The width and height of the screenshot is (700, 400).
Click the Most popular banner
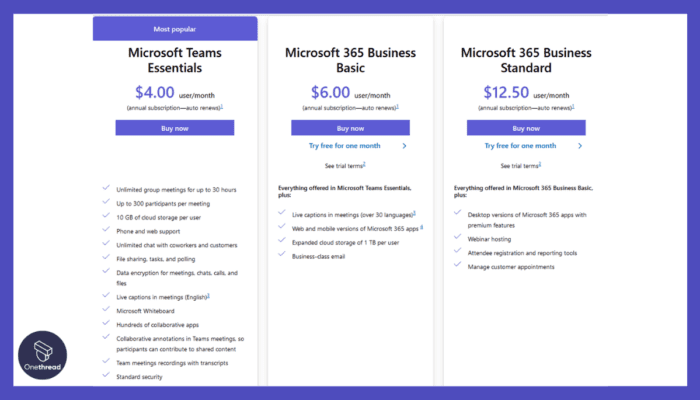point(175,29)
